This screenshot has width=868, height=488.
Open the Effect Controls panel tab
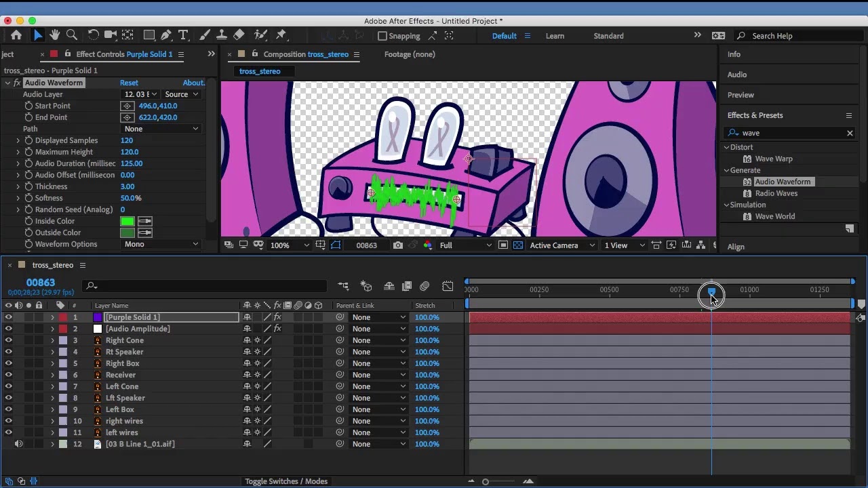[x=124, y=54]
